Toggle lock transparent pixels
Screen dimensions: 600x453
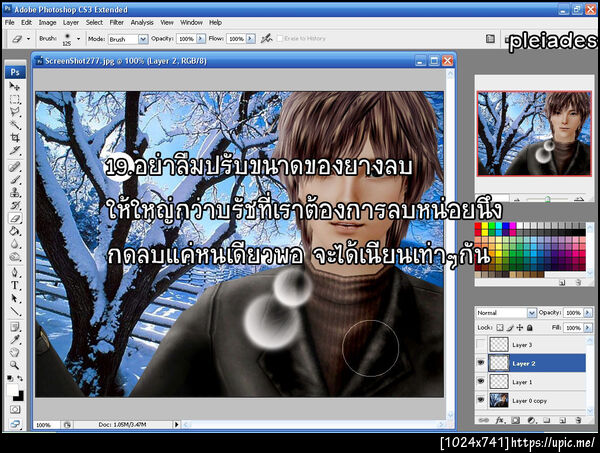[500, 328]
